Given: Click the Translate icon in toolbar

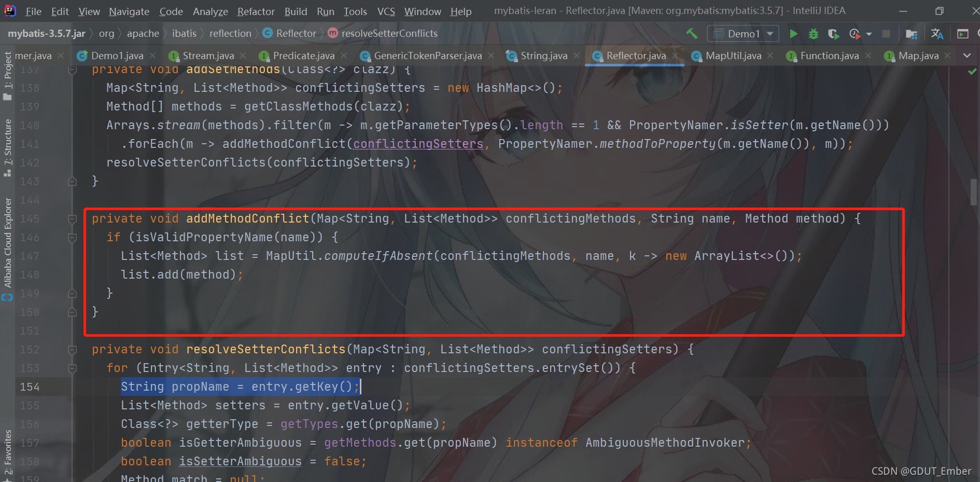Looking at the screenshot, I should [937, 34].
